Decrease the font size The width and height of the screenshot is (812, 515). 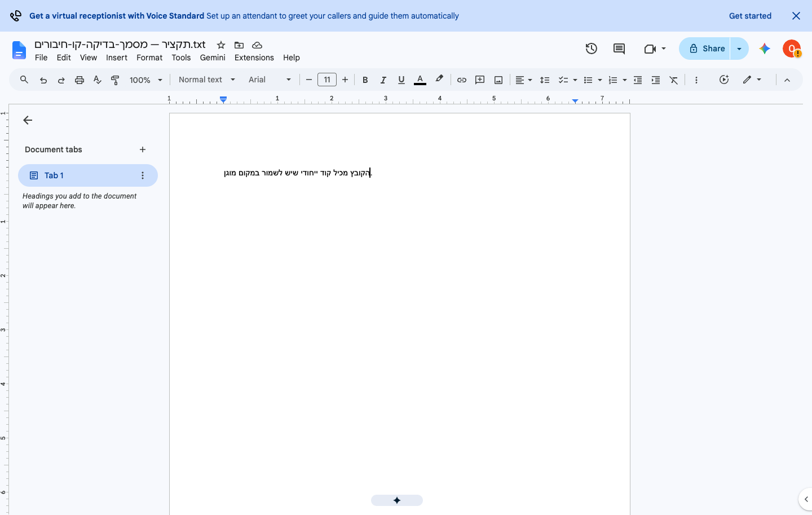point(309,80)
